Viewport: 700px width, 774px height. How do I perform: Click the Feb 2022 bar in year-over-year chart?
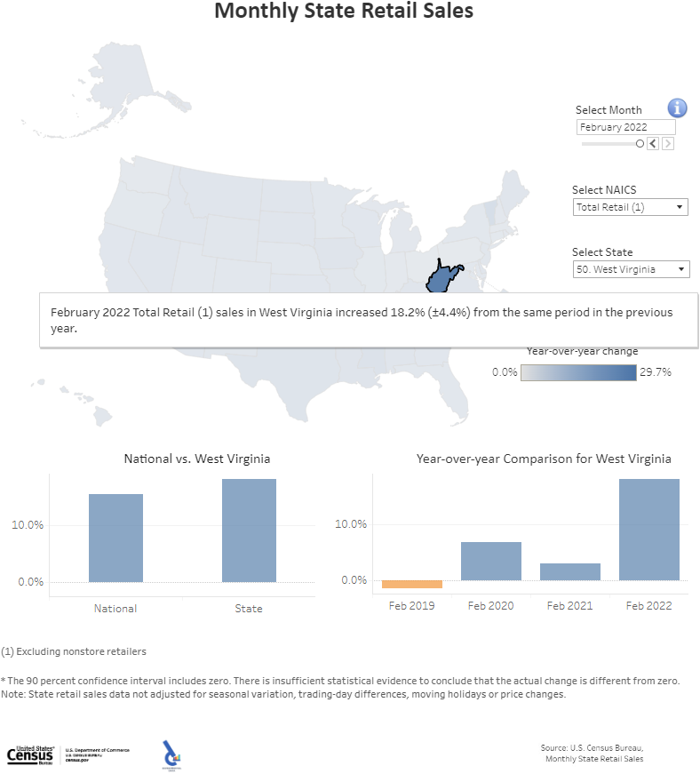(649, 529)
